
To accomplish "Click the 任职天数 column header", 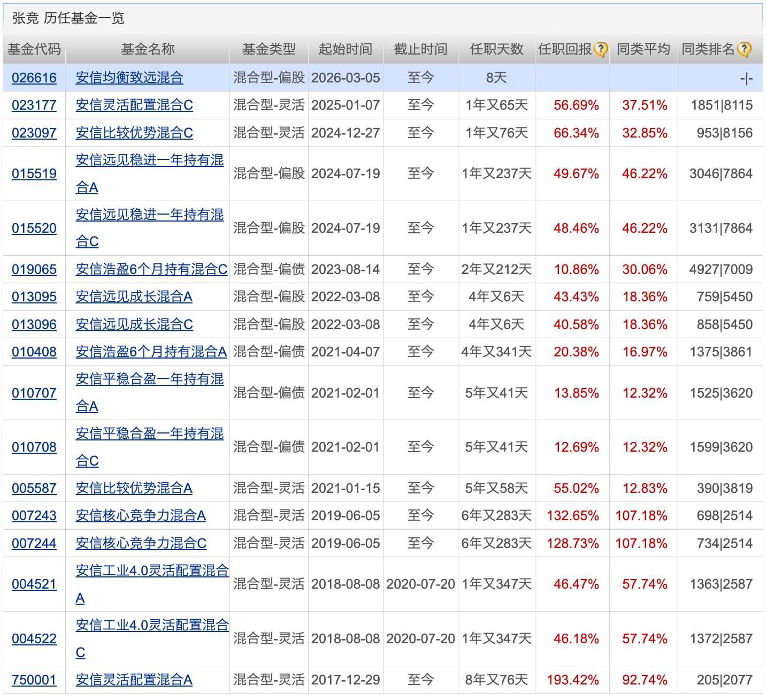I will (x=496, y=49).
